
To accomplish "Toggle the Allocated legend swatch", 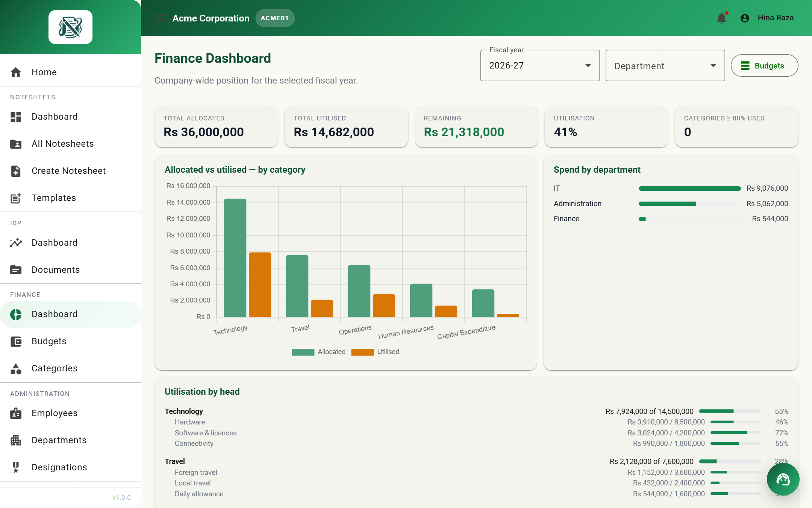I will pos(303,352).
